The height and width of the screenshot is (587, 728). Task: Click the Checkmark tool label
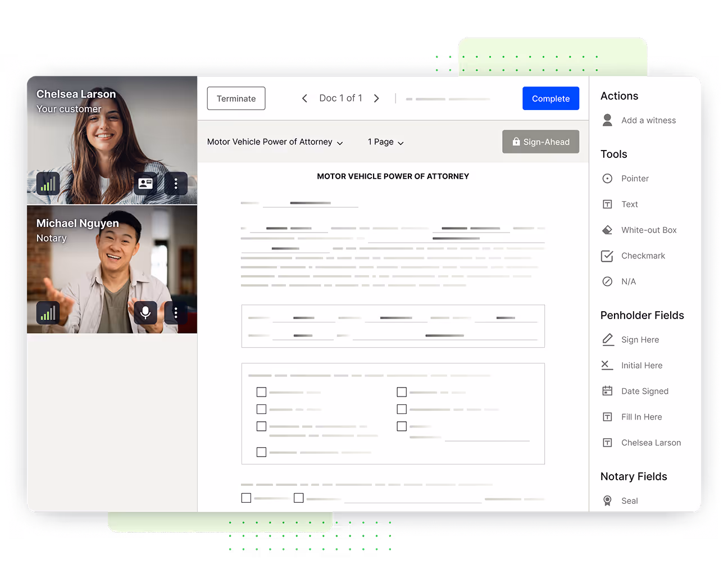[x=643, y=256]
